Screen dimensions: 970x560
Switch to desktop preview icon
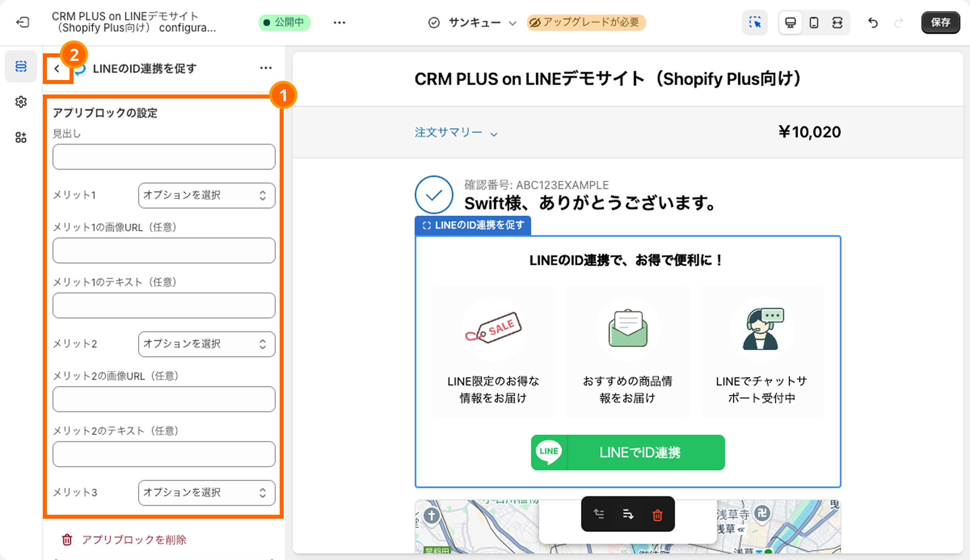[x=790, y=23]
